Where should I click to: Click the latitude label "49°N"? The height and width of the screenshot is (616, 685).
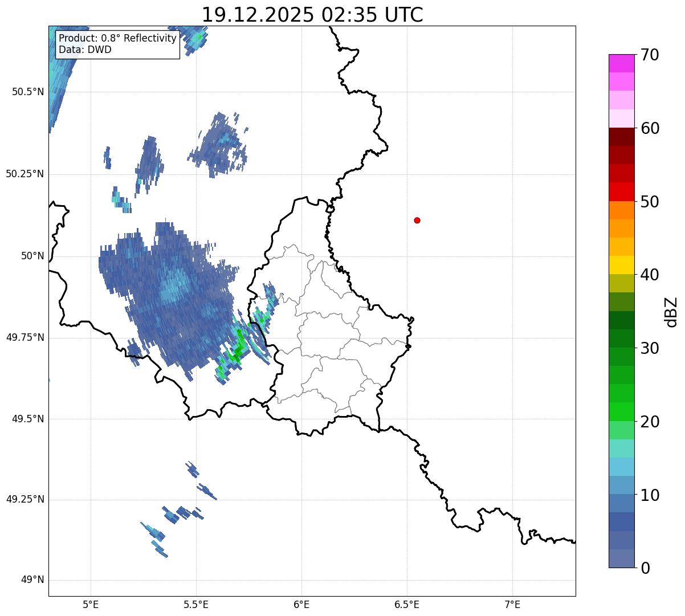pyautogui.click(x=32, y=580)
